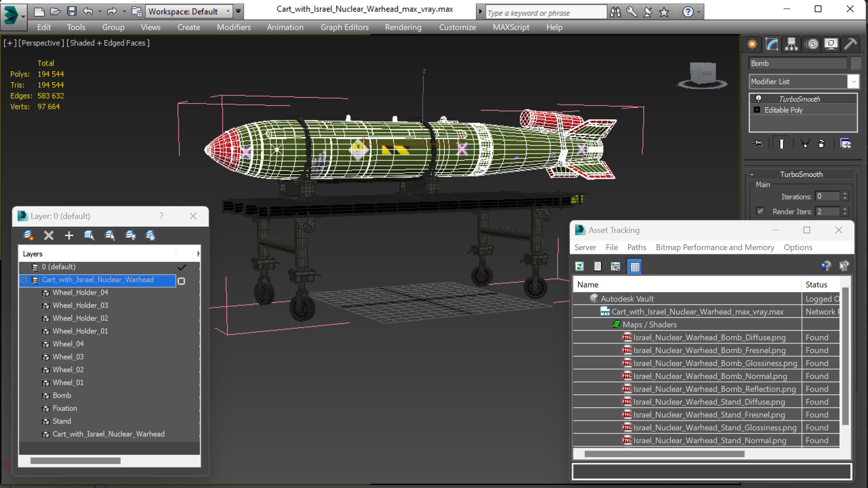The width and height of the screenshot is (868, 488).
Task: Click the Layer dialog help question mark
Action: 161,216
